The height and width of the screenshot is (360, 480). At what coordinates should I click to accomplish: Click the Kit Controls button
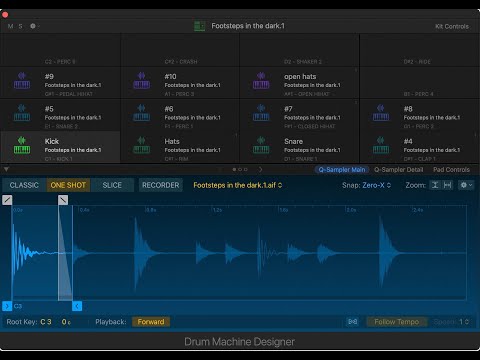[x=452, y=26]
